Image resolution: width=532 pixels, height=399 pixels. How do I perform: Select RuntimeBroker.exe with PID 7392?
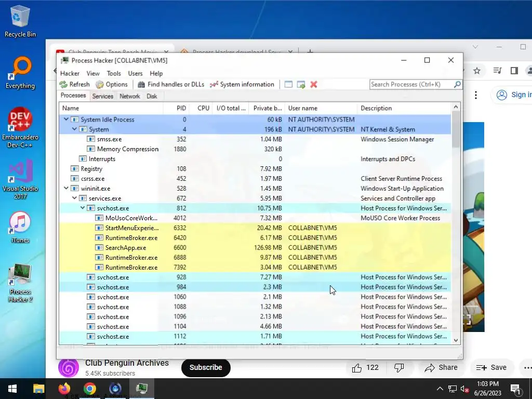(255, 268)
